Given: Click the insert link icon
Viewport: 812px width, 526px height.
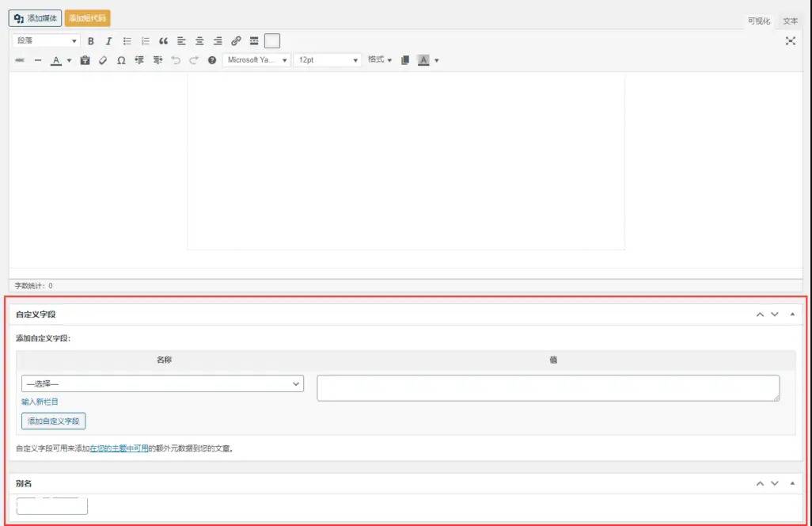Looking at the screenshot, I should [236, 41].
